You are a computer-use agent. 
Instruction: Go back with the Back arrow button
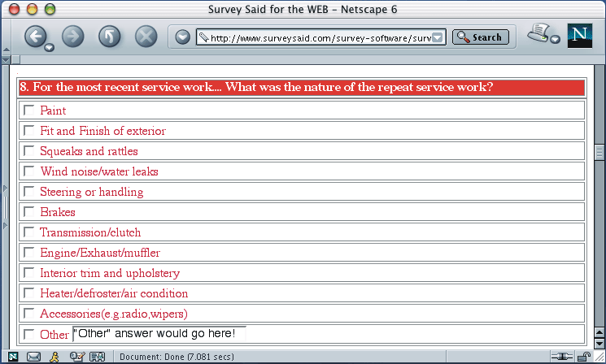tap(36, 37)
